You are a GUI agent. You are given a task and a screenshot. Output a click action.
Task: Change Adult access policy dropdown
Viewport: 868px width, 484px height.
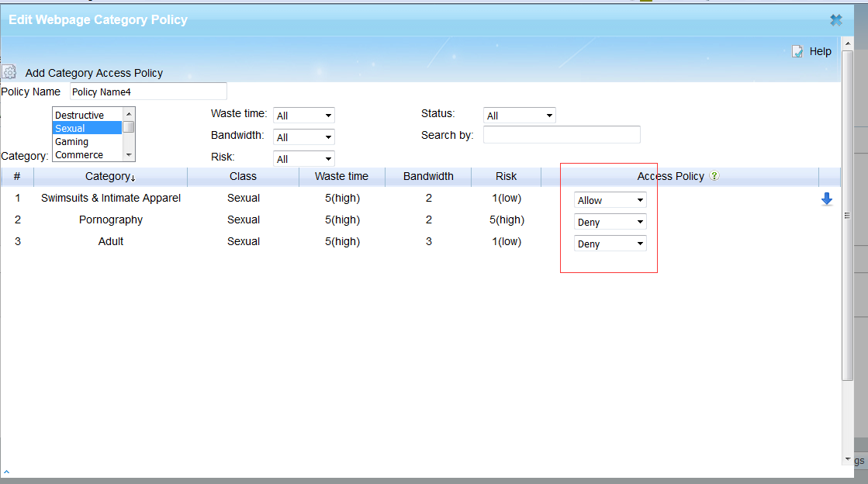coord(610,244)
